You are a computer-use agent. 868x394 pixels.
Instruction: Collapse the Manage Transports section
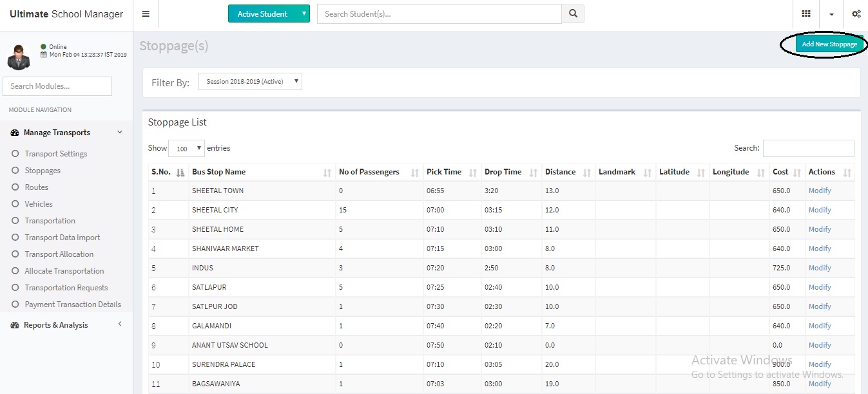tap(119, 132)
